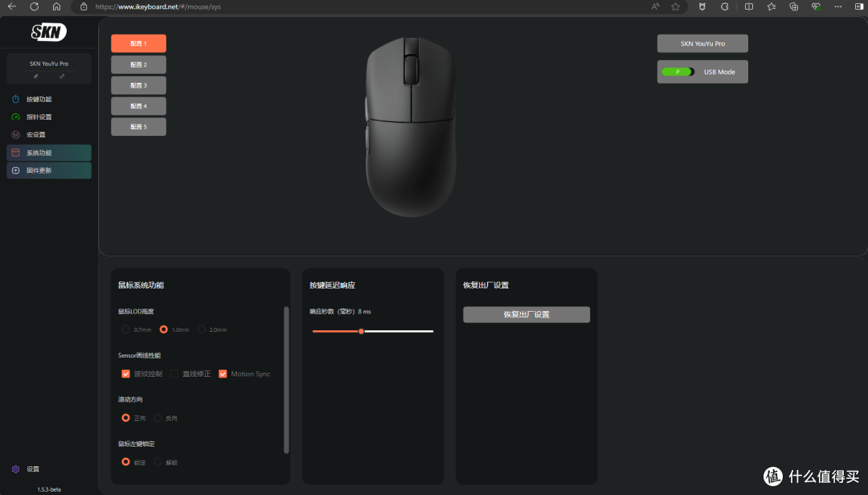Set LOD height to 0.7mm

pos(125,329)
